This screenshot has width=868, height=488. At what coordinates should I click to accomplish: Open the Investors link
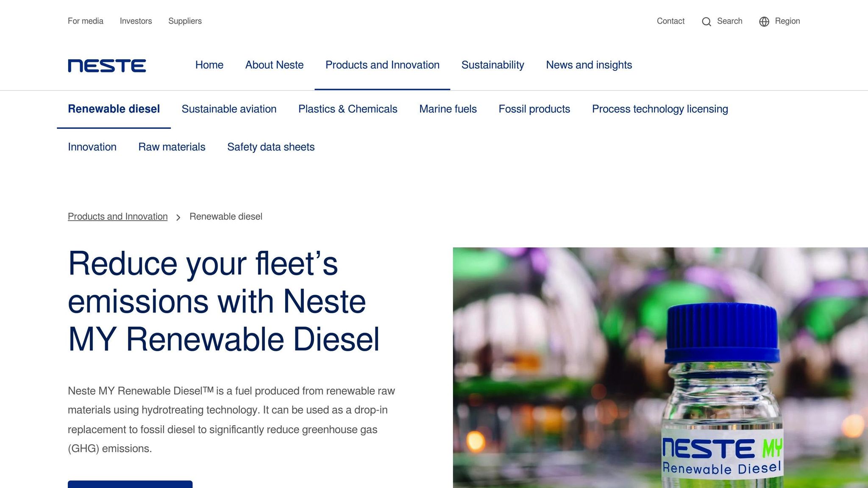(x=136, y=21)
